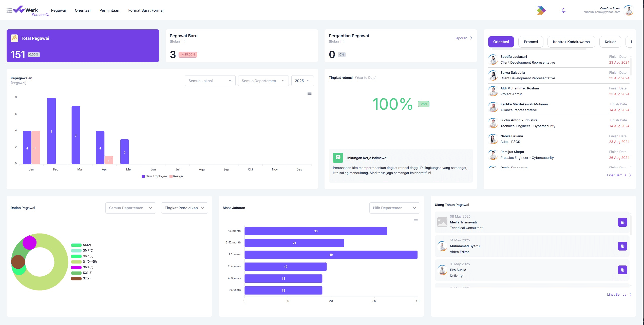Screen dimensions: 644x325
Task: Open Cun Cun Souw profile avatar
Action: coord(629,10)
